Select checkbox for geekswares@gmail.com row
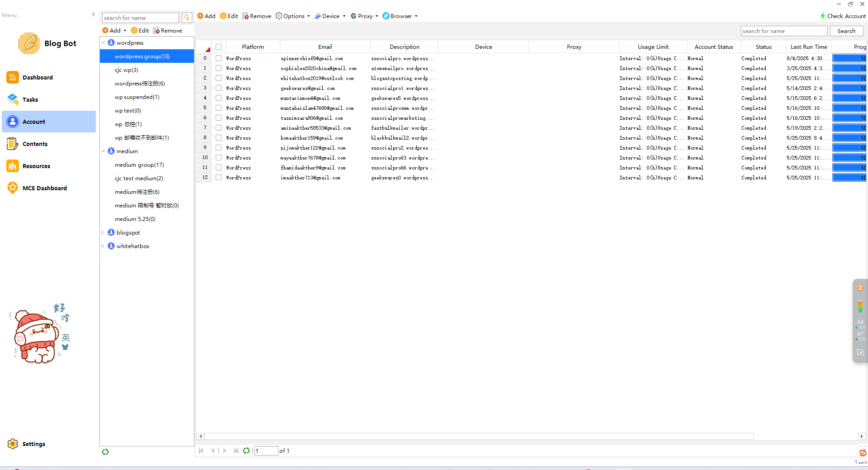The height and width of the screenshot is (470, 868). pyautogui.click(x=218, y=88)
